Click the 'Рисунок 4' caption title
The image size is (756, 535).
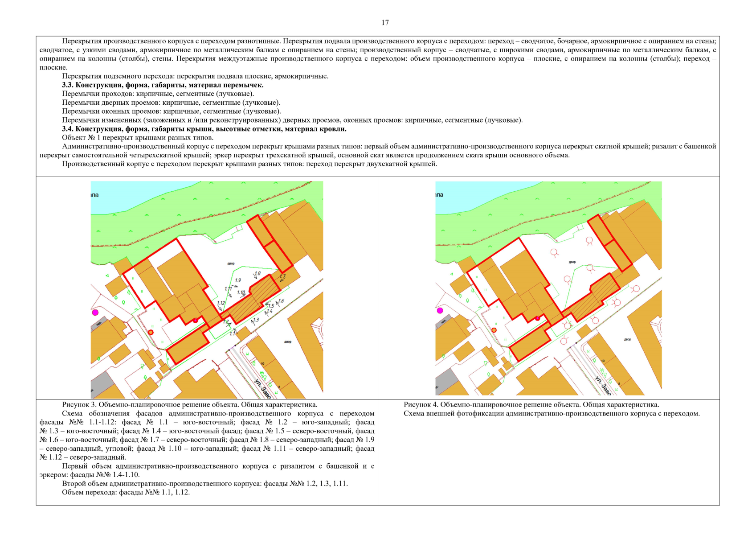[531, 405]
